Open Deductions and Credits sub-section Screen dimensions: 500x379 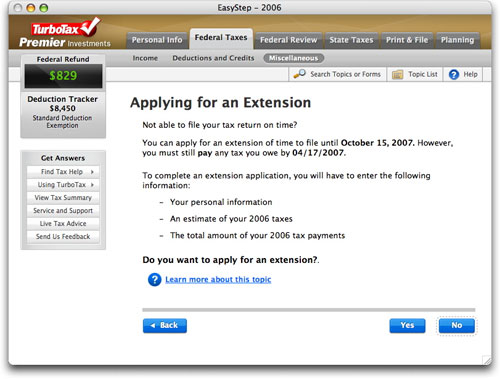tap(213, 58)
